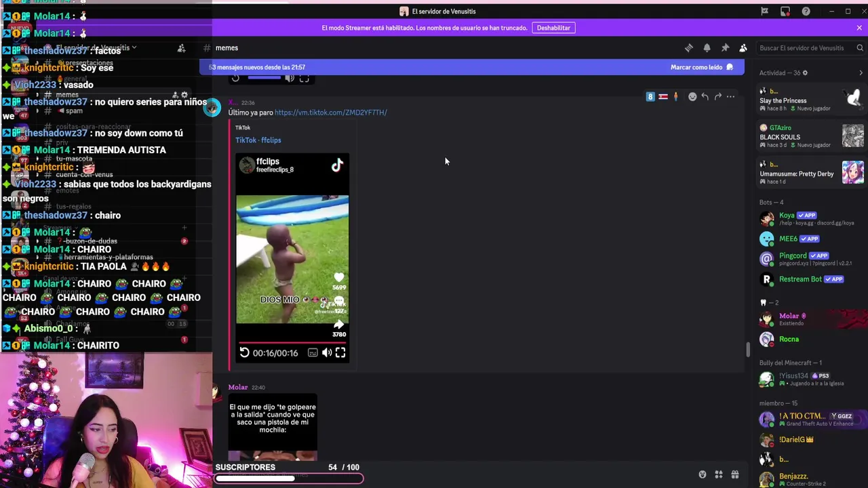Add the number 8 emoji reaction
The width and height of the screenshot is (868, 488).
(650, 97)
